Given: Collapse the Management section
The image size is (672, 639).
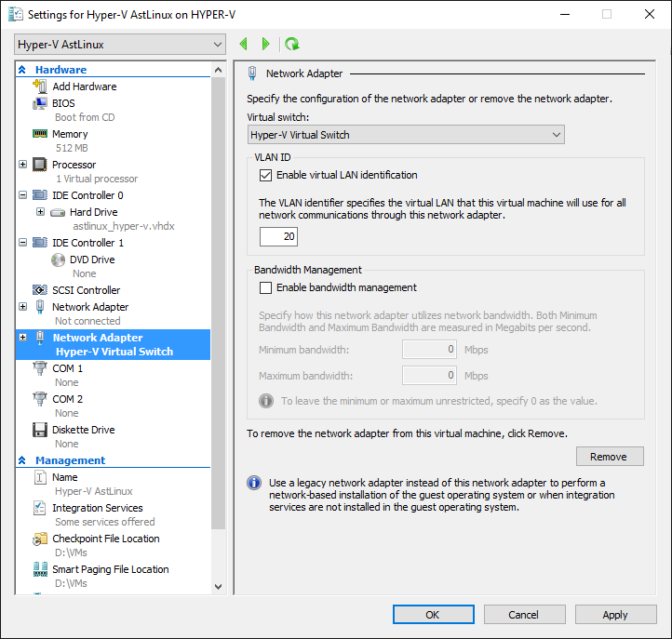Looking at the screenshot, I should [x=21, y=460].
